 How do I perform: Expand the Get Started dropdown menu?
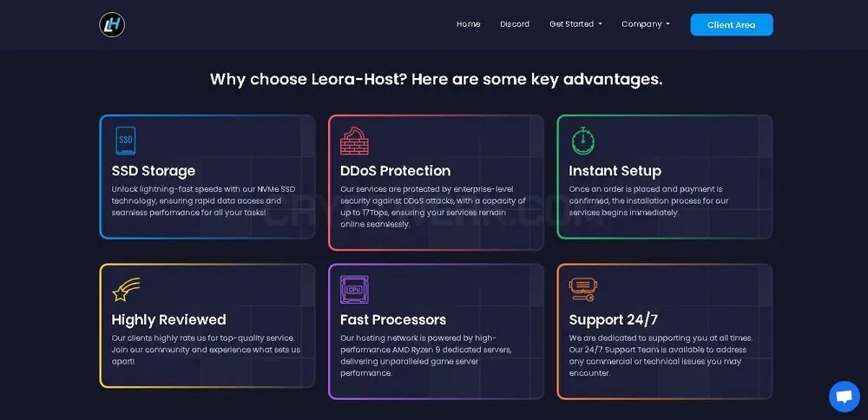[575, 24]
